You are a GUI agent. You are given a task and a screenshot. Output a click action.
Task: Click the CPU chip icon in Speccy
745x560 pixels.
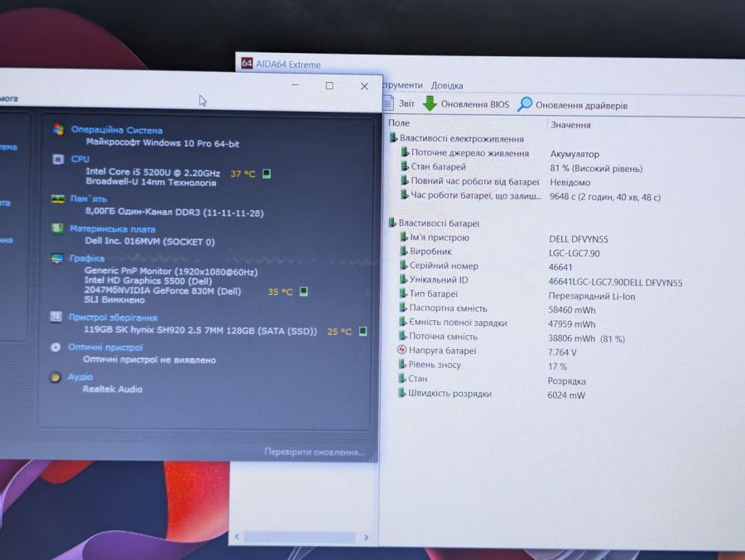[58, 159]
